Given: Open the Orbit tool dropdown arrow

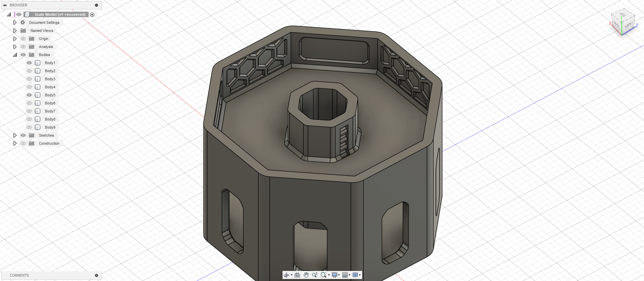Looking at the screenshot, I should pyautogui.click(x=292, y=275).
